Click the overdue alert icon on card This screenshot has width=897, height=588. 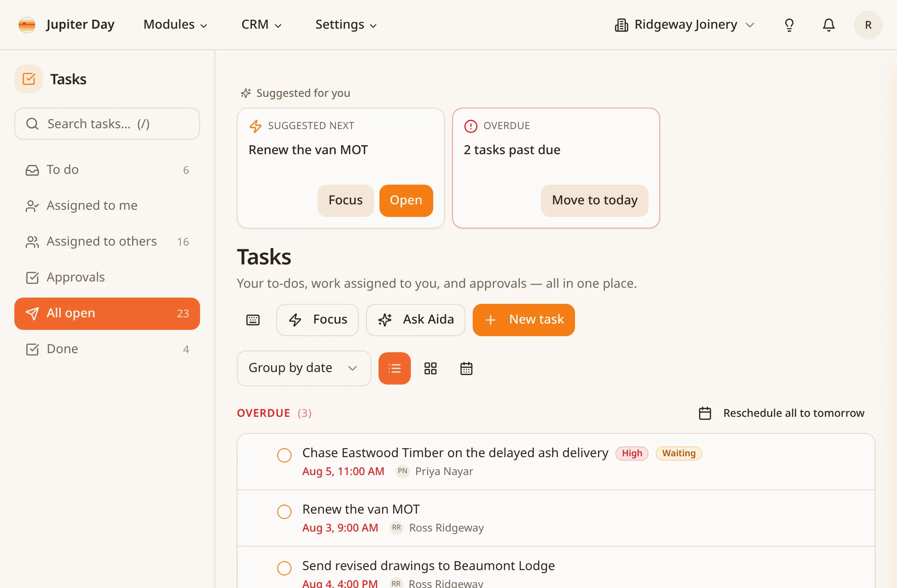470,126
